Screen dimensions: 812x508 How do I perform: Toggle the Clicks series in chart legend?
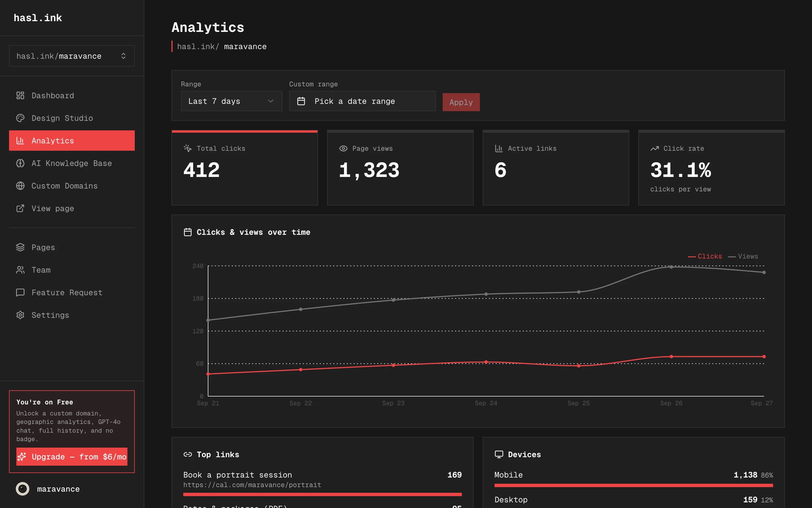[x=705, y=256]
